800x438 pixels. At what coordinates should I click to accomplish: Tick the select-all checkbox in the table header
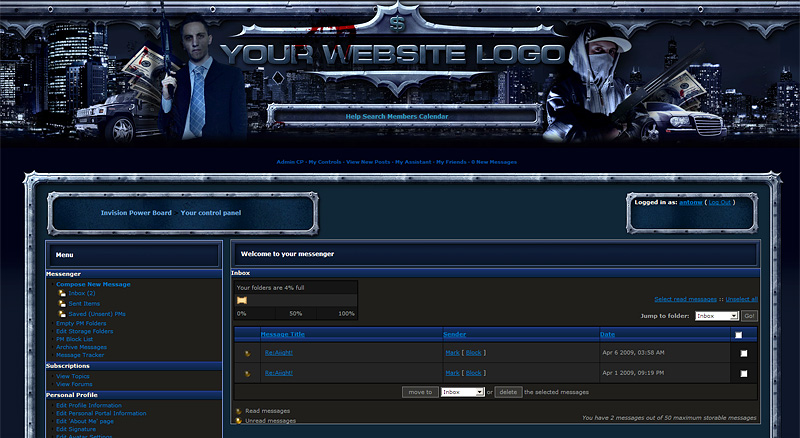point(738,335)
